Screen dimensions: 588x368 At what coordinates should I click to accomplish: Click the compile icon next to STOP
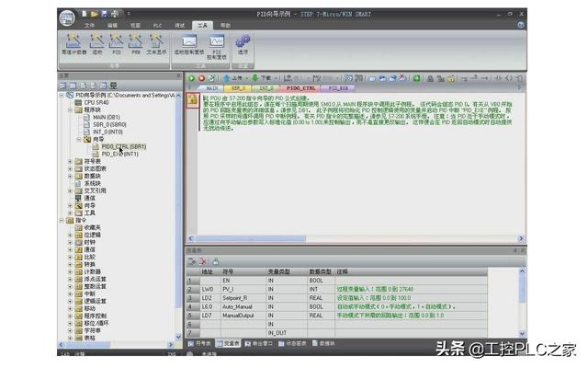pos(211,78)
